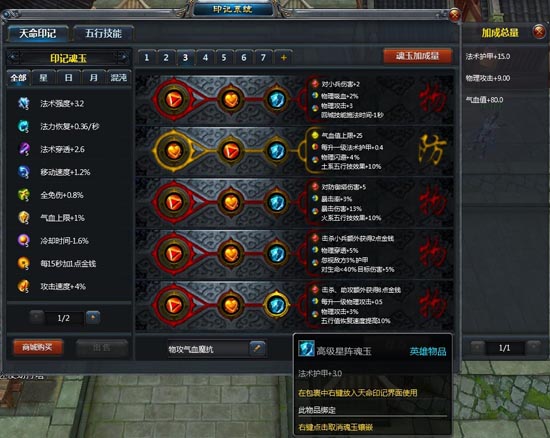Click the pencil rename icon beside 物攻气血魔抗
550x438 pixels.
pos(257,348)
